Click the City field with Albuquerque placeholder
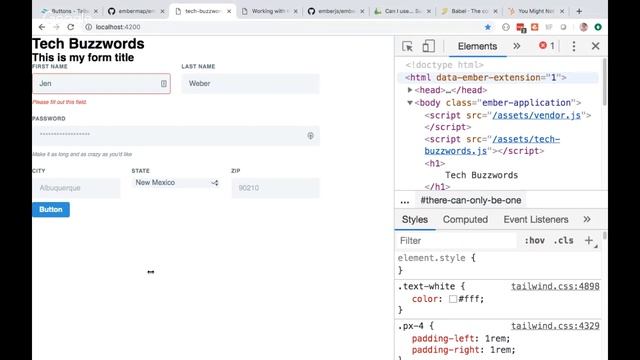This screenshot has height=360, width=640. (x=76, y=188)
